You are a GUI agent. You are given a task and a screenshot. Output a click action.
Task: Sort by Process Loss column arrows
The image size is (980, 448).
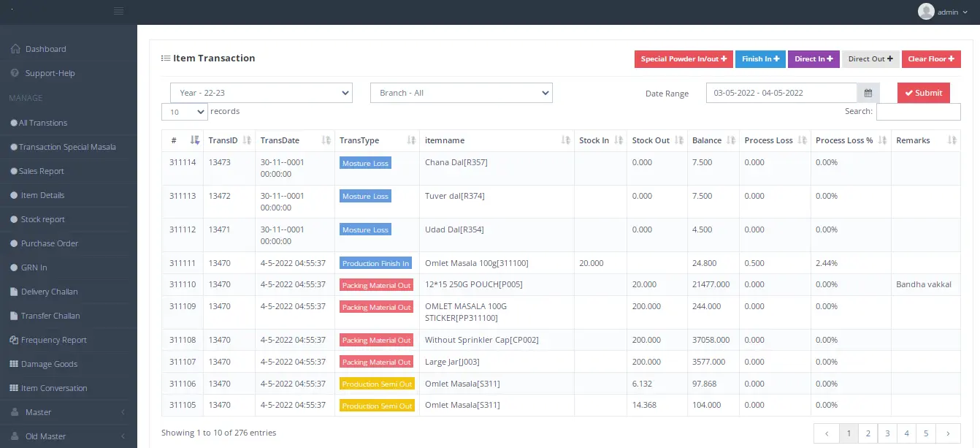coord(803,140)
